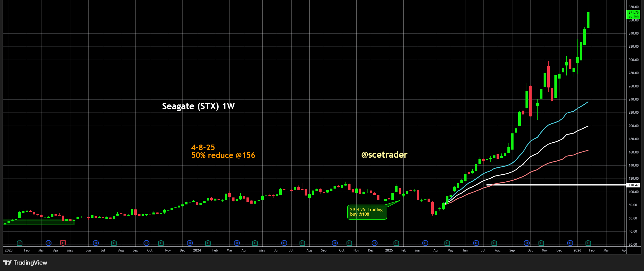Open the dividend marker in September 2024
This screenshot has height=271, width=644.
tap(335, 243)
